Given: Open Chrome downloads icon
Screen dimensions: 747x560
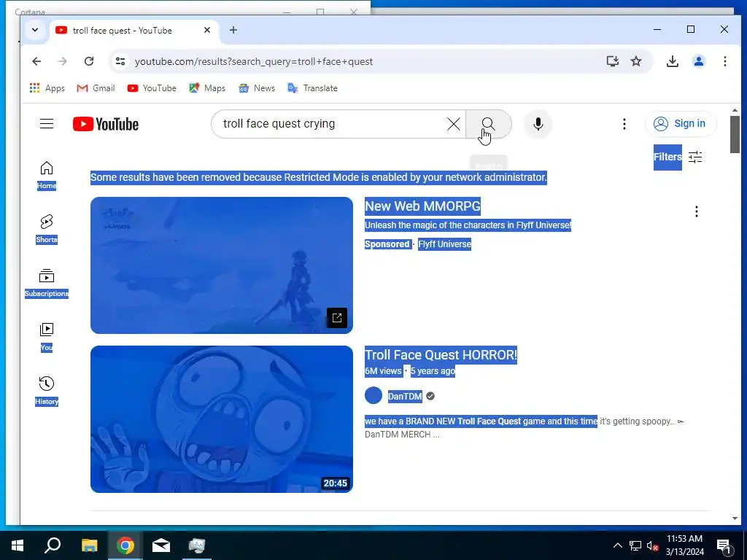Looking at the screenshot, I should coord(672,61).
